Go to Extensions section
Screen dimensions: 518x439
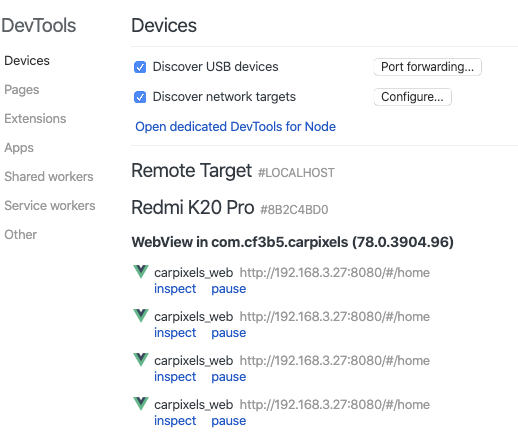(x=35, y=119)
